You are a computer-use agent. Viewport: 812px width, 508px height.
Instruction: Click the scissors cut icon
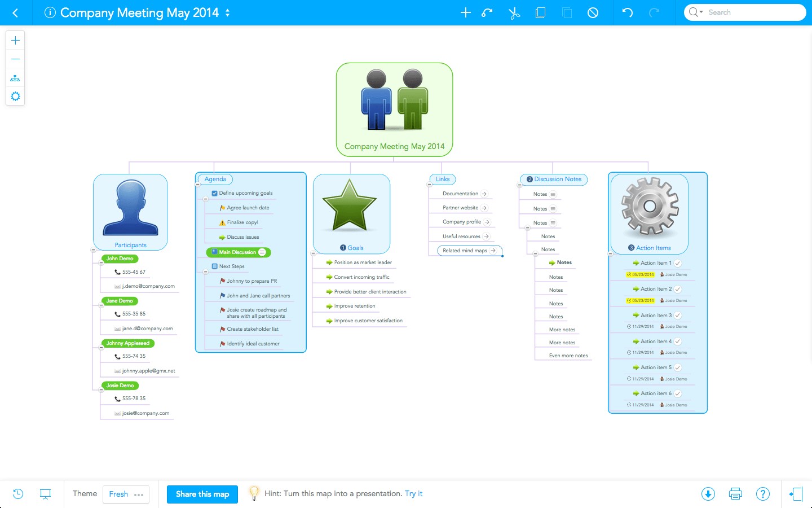(514, 12)
